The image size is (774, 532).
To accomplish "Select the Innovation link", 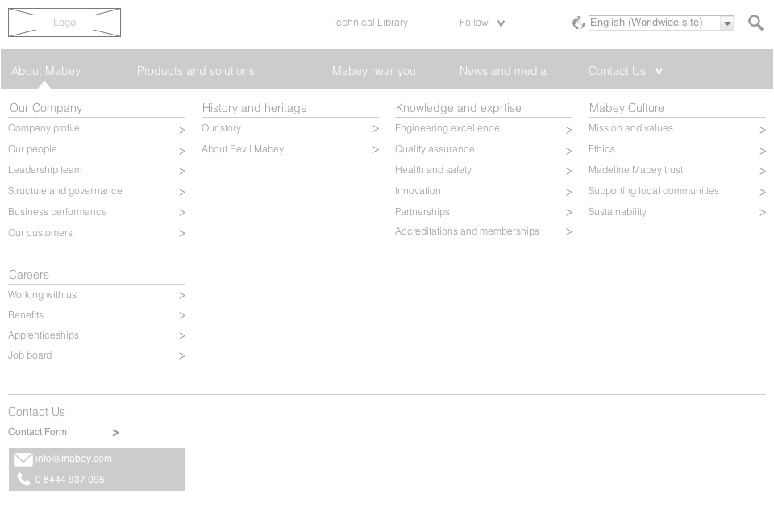I will tap(418, 191).
